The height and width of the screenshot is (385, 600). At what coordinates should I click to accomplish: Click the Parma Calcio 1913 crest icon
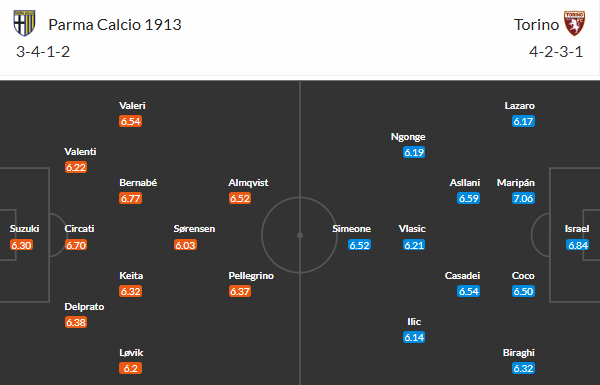point(24,23)
